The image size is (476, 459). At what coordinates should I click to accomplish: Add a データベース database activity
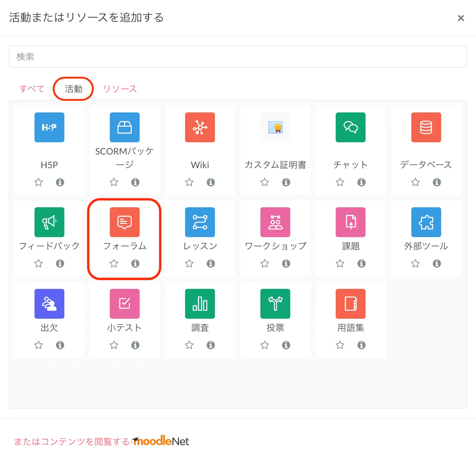(x=426, y=127)
